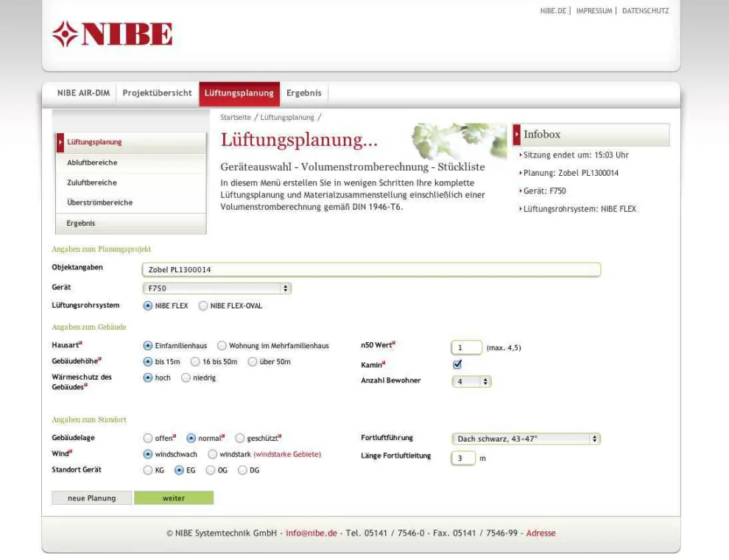Set Wärmeschutz to hoch
The width and height of the screenshot is (729, 560).
click(x=148, y=378)
